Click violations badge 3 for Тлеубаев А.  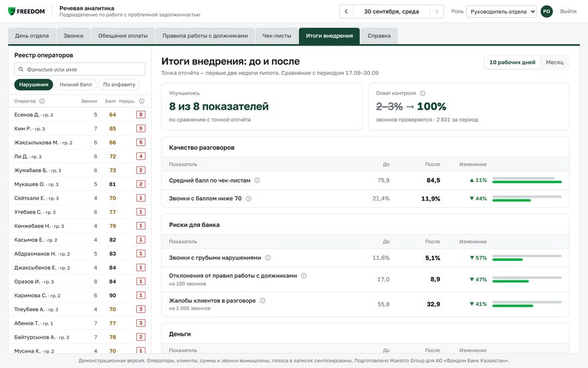point(141,309)
